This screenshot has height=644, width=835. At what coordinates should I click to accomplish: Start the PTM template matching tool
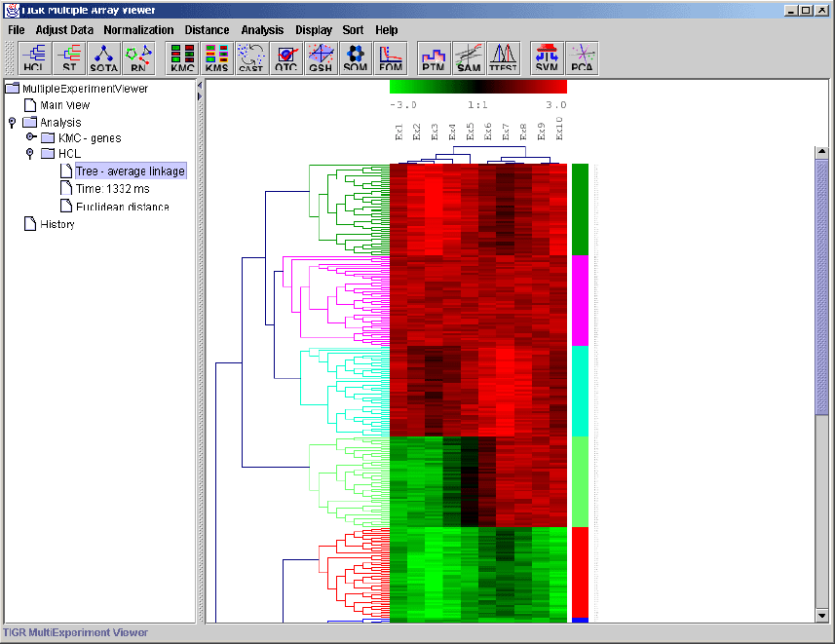(434, 58)
